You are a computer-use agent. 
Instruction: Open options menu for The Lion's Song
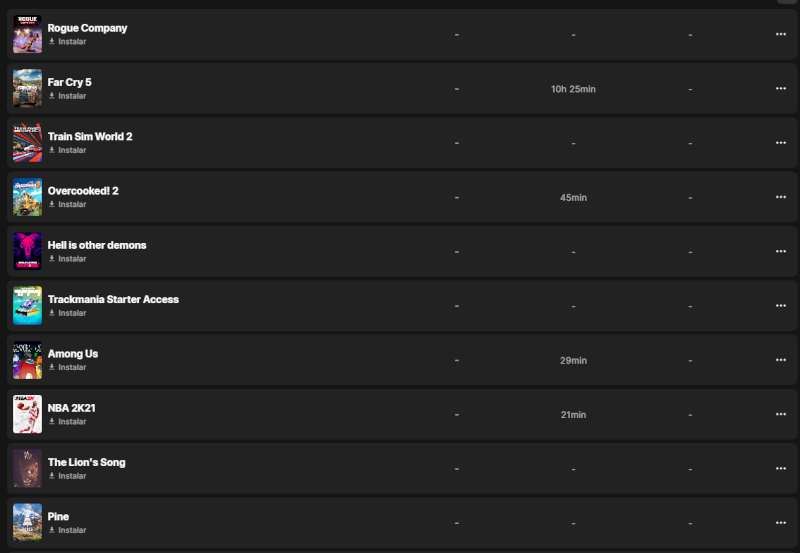(x=781, y=468)
